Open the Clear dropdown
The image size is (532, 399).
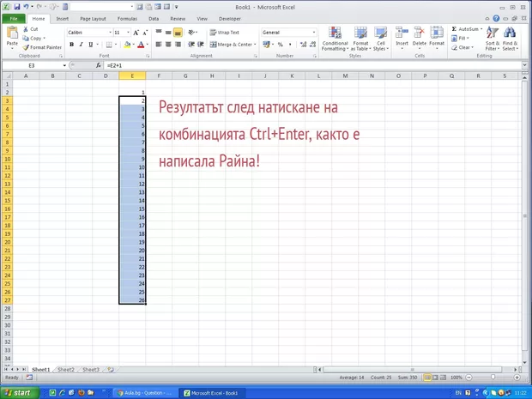tap(462, 47)
